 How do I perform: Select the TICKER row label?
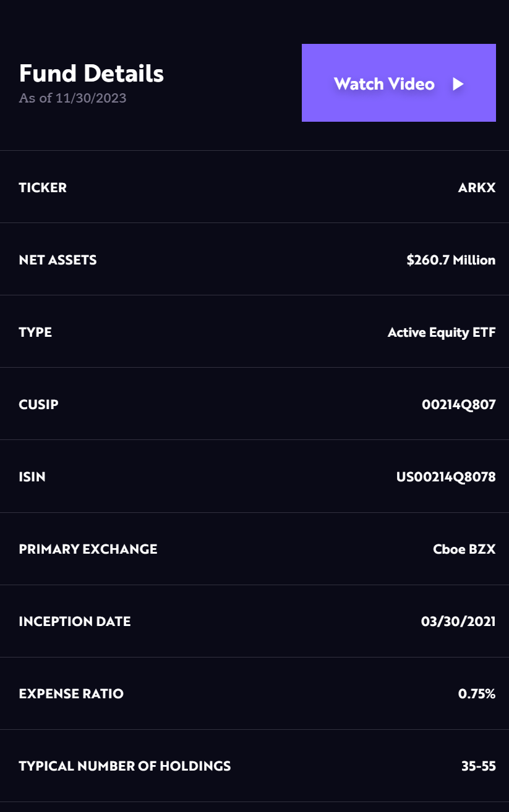[42, 187]
